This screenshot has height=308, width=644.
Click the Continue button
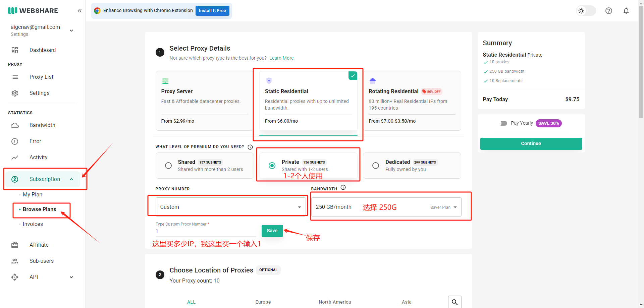pos(531,144)
